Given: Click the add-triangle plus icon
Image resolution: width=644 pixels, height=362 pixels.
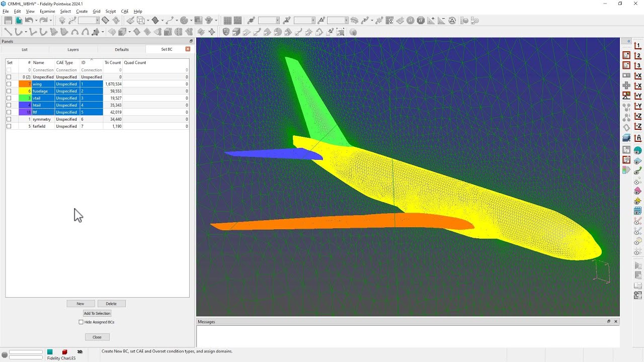Looking at the screenshot, I should tap(431, 21).
